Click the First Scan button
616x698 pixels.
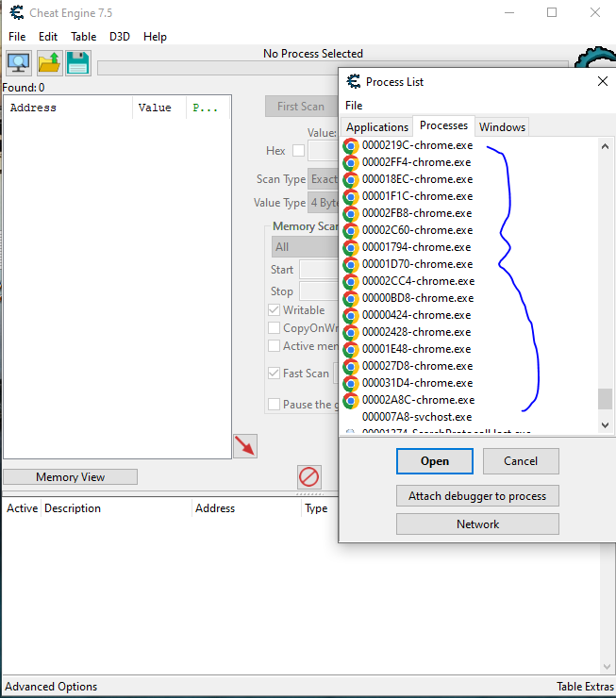coord(301,107)
